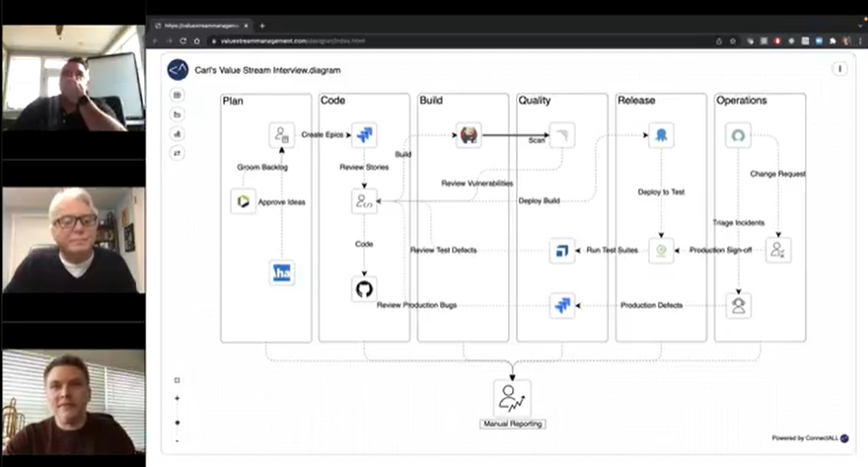Click the Triage Incidents label
868x467 pixels.
pyautogui.click(x=738, y=223)
